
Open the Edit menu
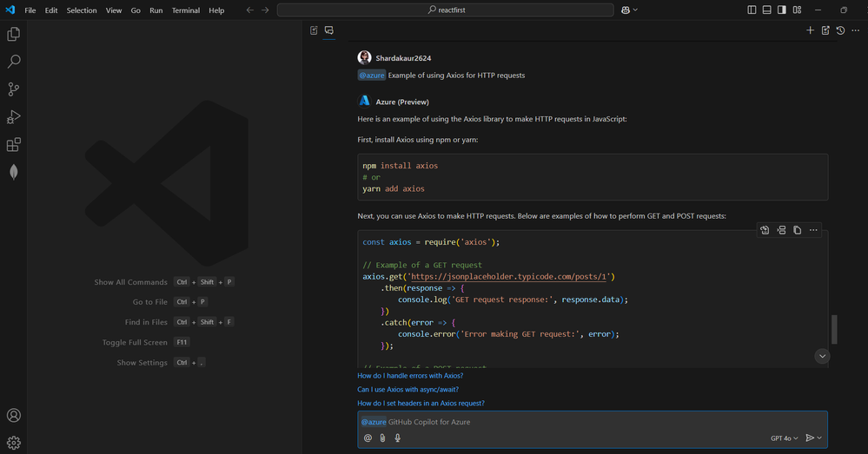coord(51,10)
